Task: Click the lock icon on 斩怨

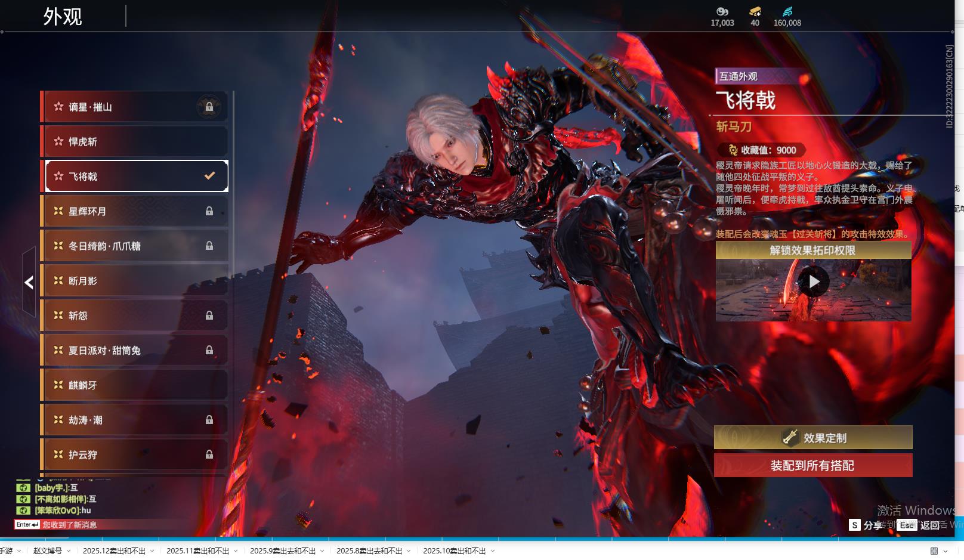Action: (x=209, y=315)
